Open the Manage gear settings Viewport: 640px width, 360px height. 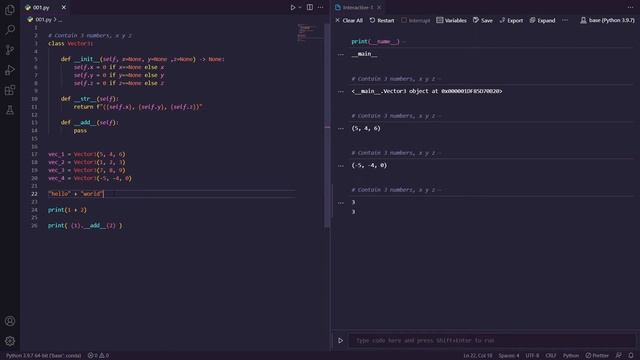click(10, 341)
